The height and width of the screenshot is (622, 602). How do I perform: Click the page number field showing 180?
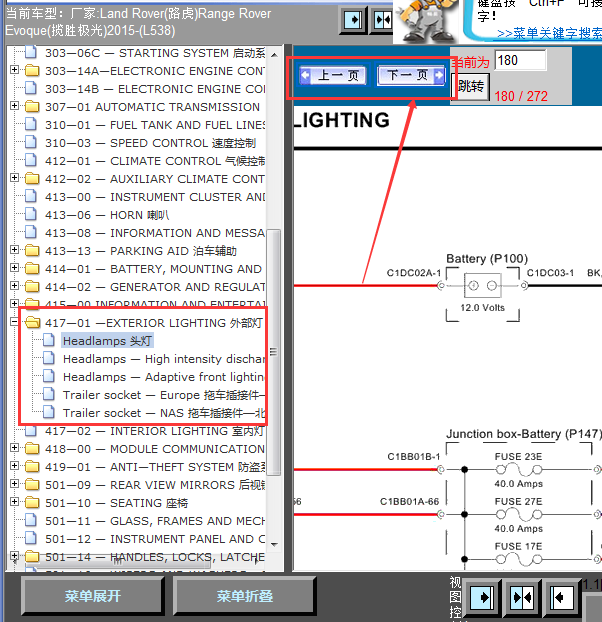point(520,60)
